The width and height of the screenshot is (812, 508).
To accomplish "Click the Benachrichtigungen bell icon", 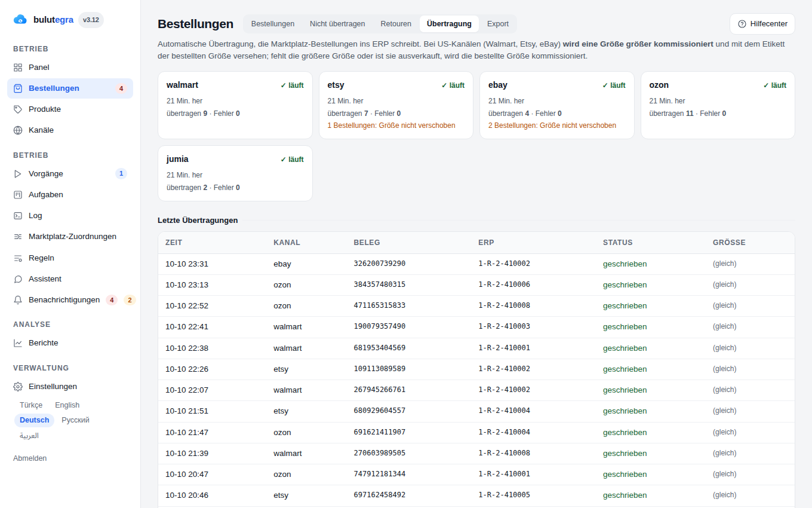I will pyautogui.click(x=18, y=300).
